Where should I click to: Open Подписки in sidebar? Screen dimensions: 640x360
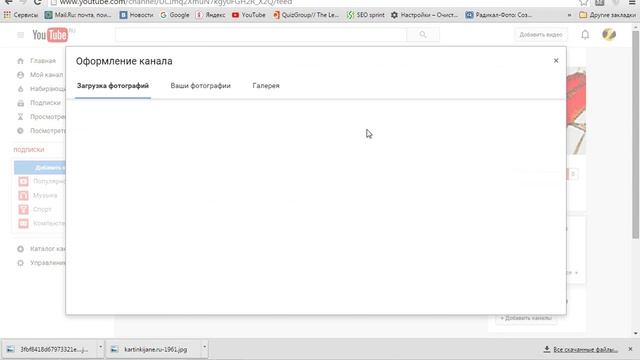pos(45,103)
